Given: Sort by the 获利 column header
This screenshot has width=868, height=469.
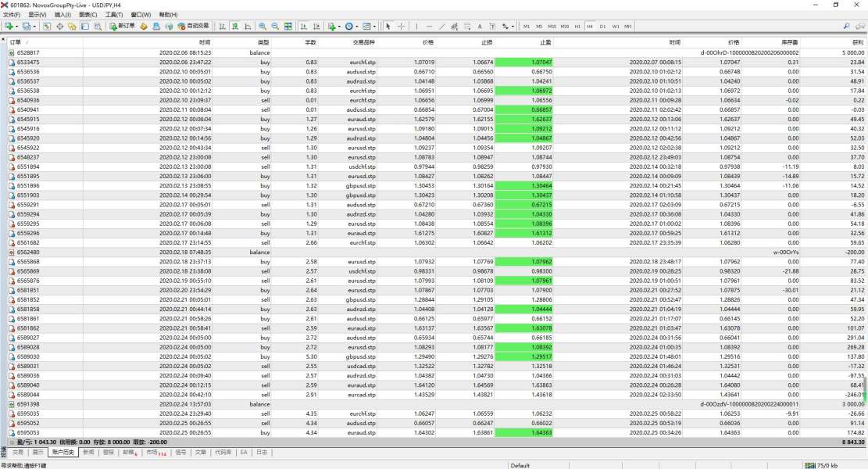Looking at the screenshot, I should pyautogui.click(x=858, y=42).
